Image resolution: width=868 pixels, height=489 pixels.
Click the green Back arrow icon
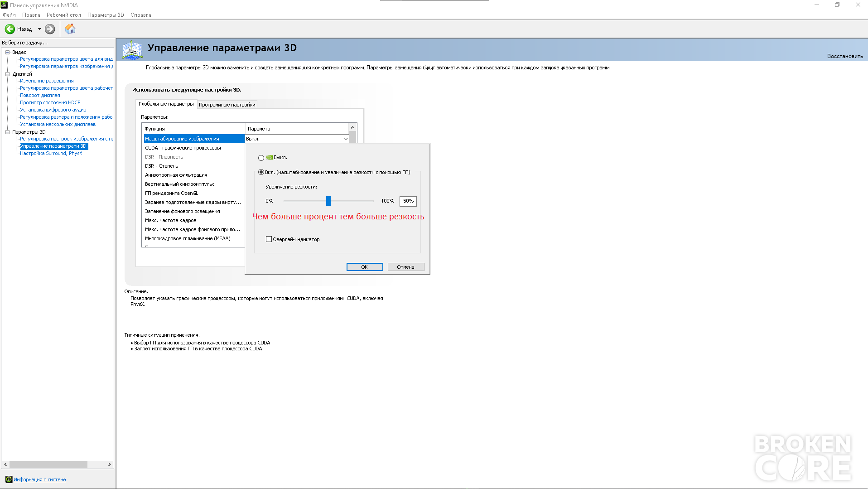[x=10, y=29]
